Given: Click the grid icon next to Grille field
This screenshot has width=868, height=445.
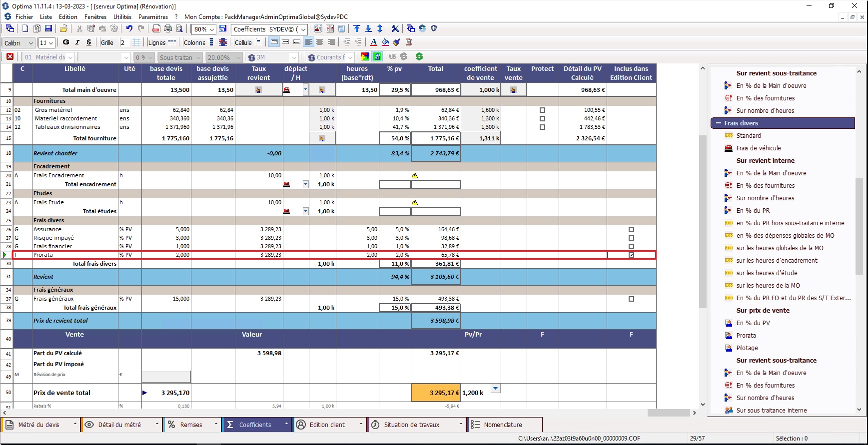Looking at the screenshot, I should [x=136, y=42].
